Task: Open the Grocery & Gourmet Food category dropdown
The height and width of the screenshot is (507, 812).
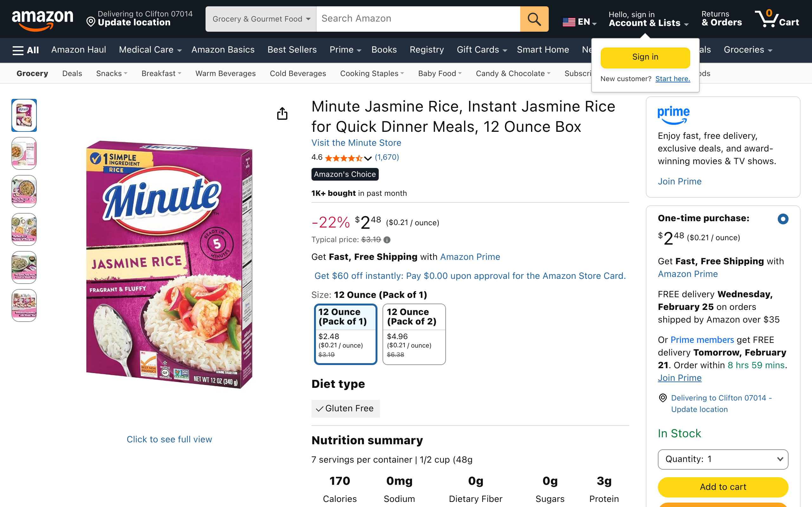Action: [x=261, y=19]
